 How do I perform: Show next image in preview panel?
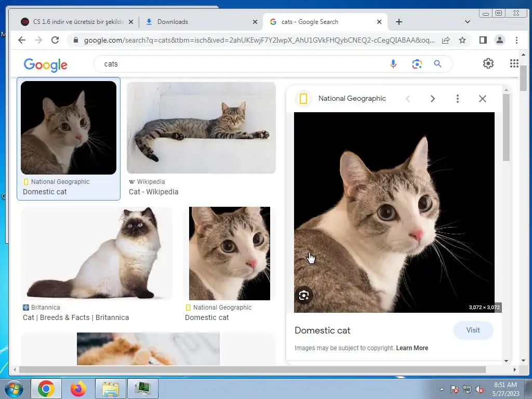tap(433, 99)
